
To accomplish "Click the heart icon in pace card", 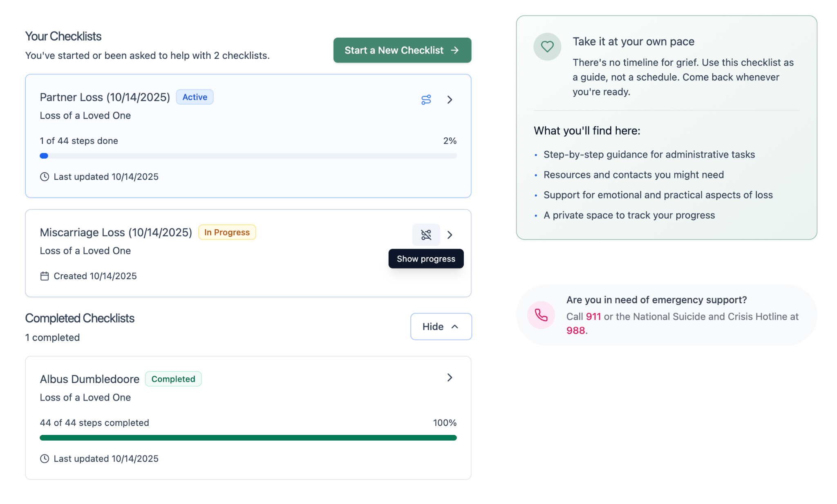I will pyautogui.click(x=547, y=47).
